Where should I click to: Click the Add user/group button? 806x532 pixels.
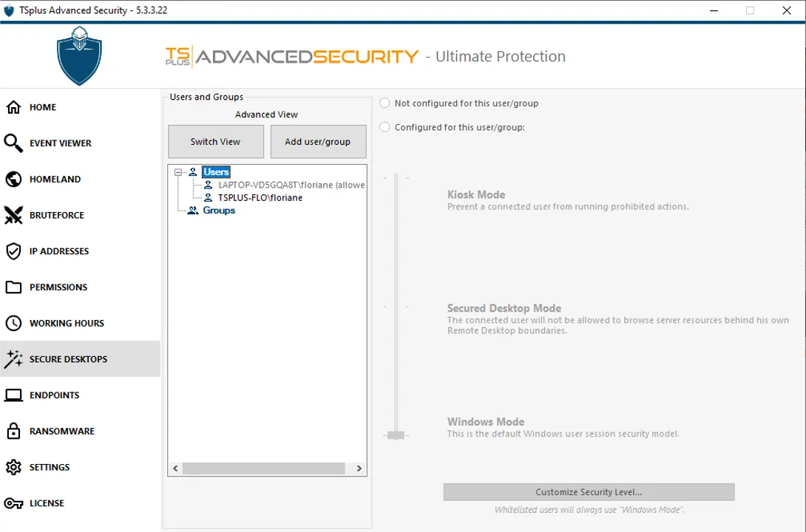[x=318, y=142]
